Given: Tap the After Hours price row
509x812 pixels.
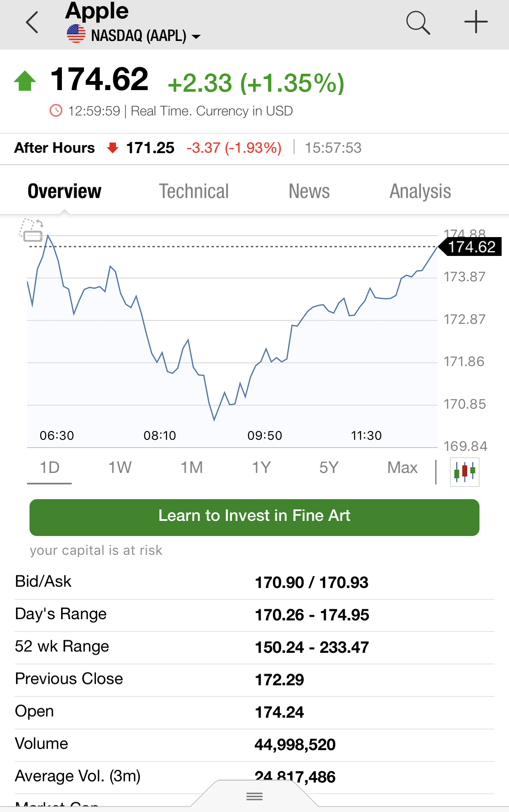Looking at the screenshot, I should pyautogui.click(x=188, y=148).
